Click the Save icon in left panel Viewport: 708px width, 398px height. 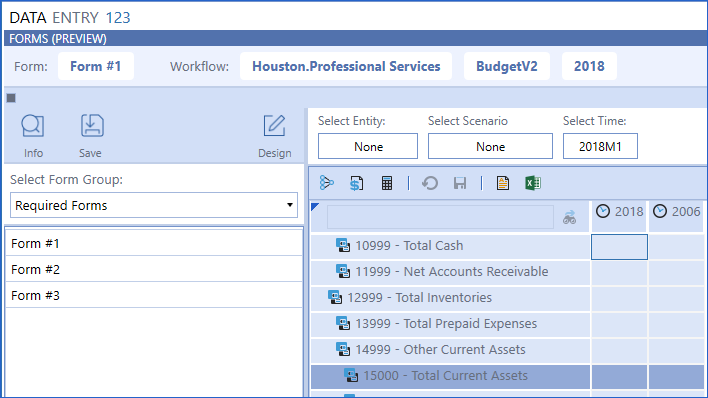[x=92, y=126]
